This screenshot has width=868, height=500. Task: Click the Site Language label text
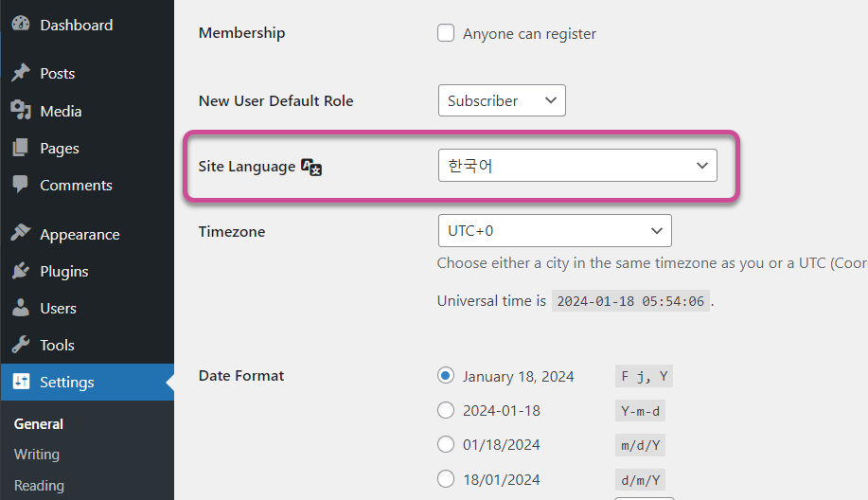(247, 166)
